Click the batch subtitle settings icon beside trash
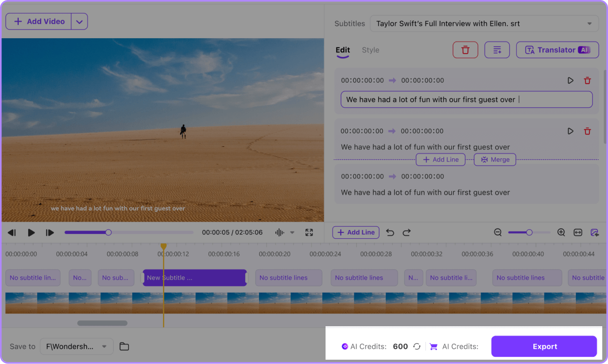This screenshot has height=364, width=608. (x=497, y=50)
